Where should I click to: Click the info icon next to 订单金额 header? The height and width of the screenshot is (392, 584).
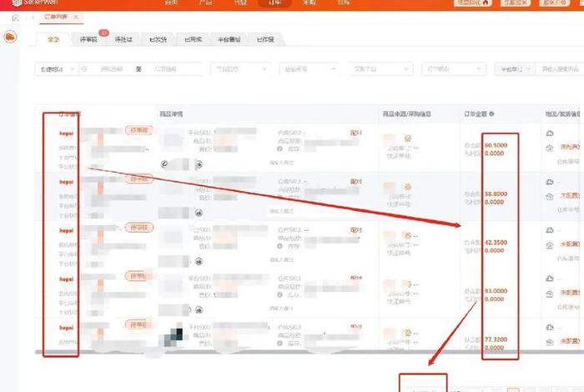click(491, 113)
